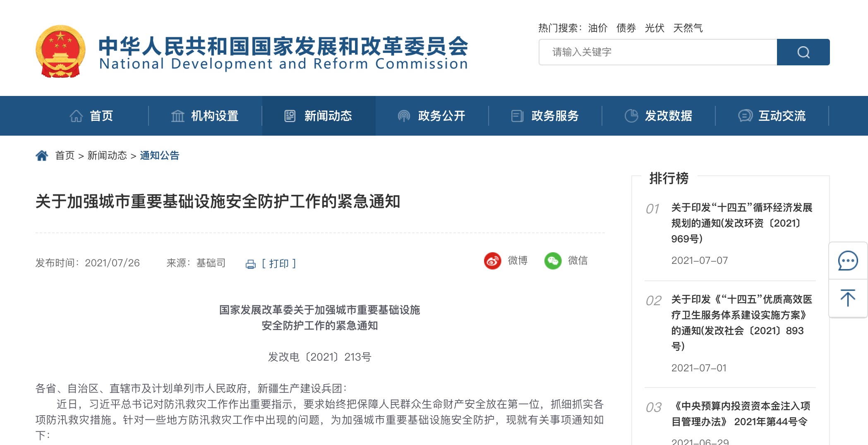Click hot search term 油价

[598, 28]
